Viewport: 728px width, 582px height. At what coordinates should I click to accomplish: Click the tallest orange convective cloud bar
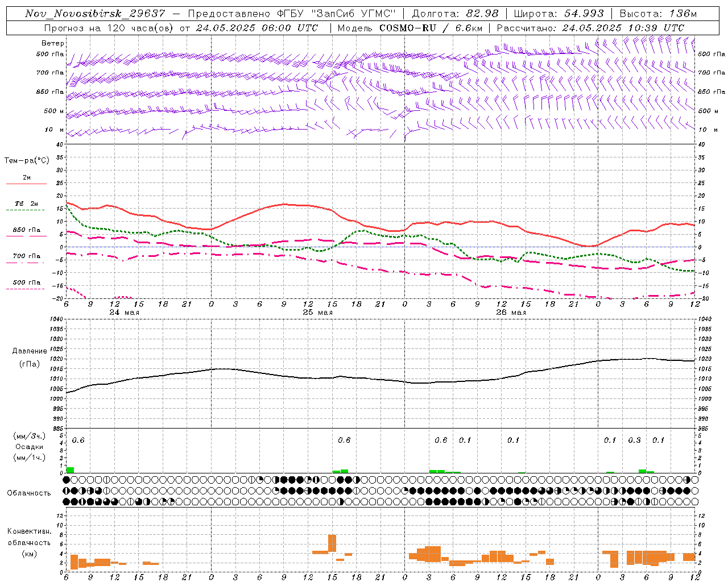[x=332, y=543]
